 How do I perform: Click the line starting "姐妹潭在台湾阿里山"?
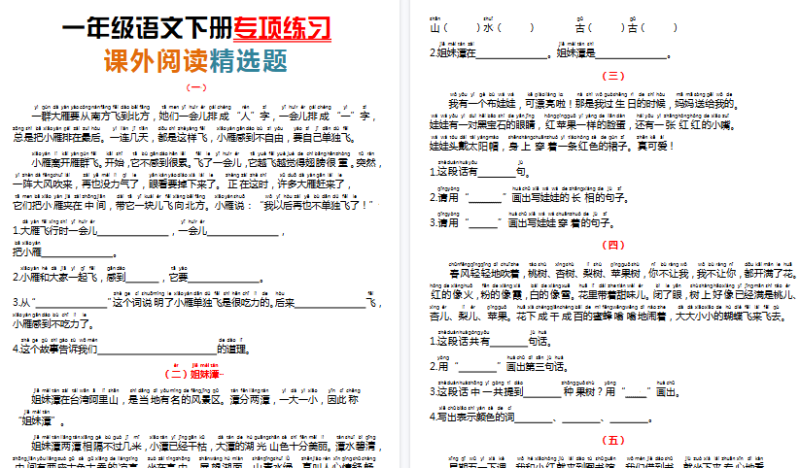click(195, 400)
